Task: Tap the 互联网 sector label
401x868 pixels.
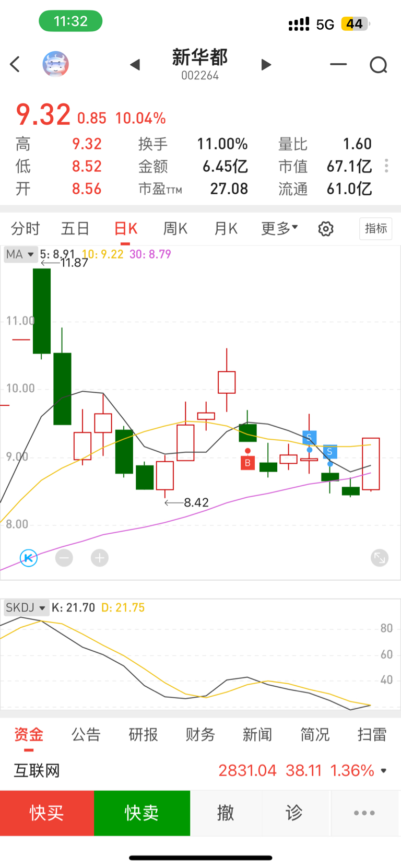Action: point(37,770)
